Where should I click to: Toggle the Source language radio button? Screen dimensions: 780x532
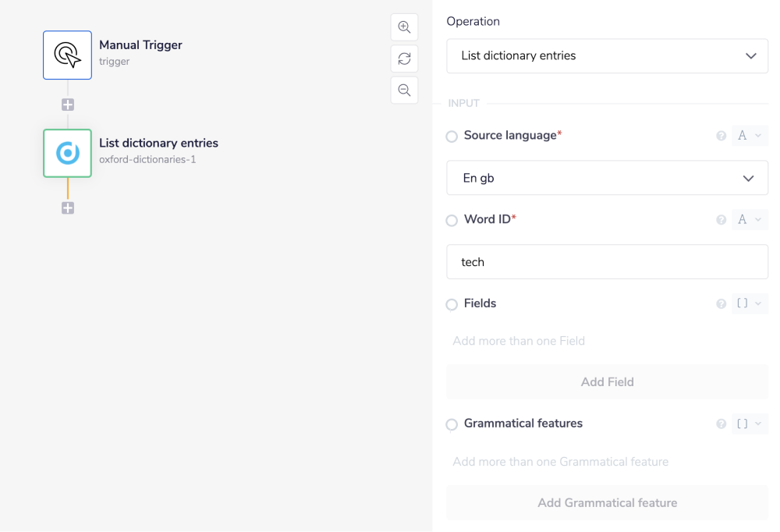pyautogui.click(x=452, y=137)
